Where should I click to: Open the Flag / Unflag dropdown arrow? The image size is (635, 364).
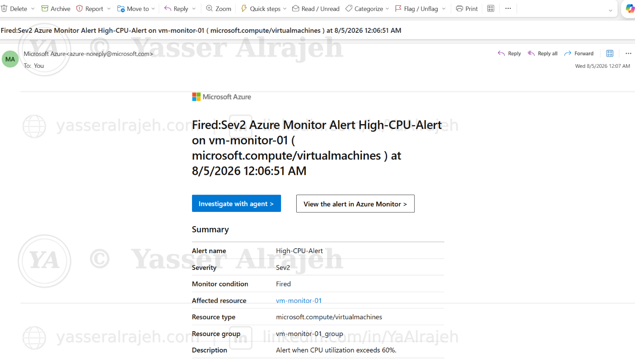[x=444, y=9]
